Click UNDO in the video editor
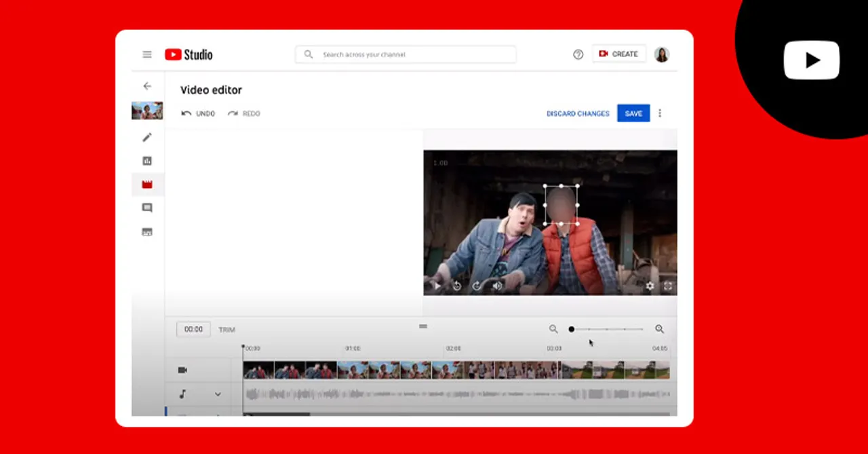This screenshot has height=454, width=868. [x=198, y=113]
